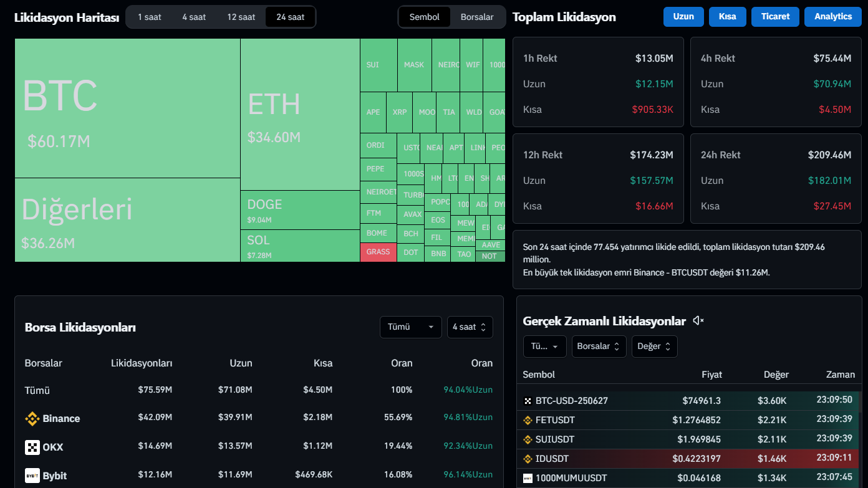This screenshot has width=868, height=488.
Task: Expand the Değer filter dropdown
Action: [x=654, y=347]
